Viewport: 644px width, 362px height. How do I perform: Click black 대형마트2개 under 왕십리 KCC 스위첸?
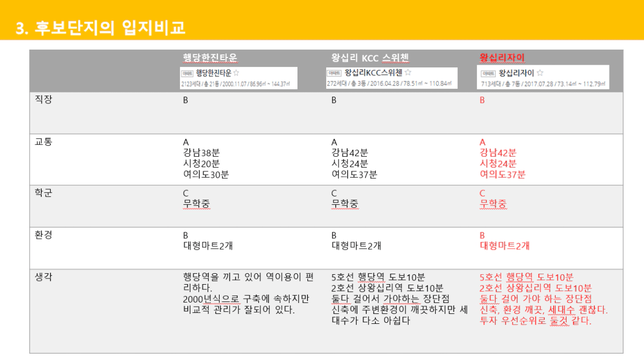pyautogui.click(x=356, y=246)
